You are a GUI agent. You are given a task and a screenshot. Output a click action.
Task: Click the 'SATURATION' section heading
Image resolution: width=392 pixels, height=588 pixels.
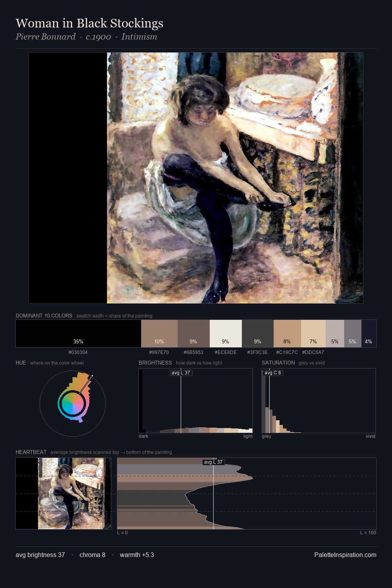(278, 363)
